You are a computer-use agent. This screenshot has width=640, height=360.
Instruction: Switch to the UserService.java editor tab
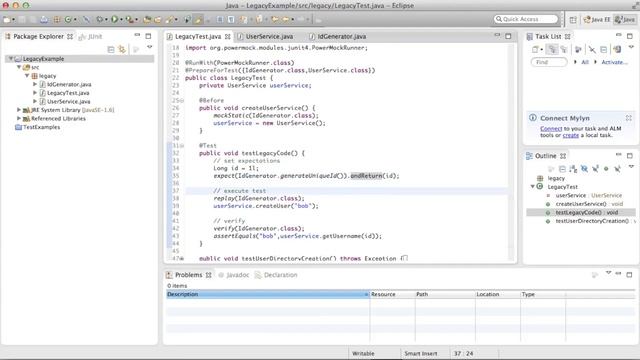269,37
